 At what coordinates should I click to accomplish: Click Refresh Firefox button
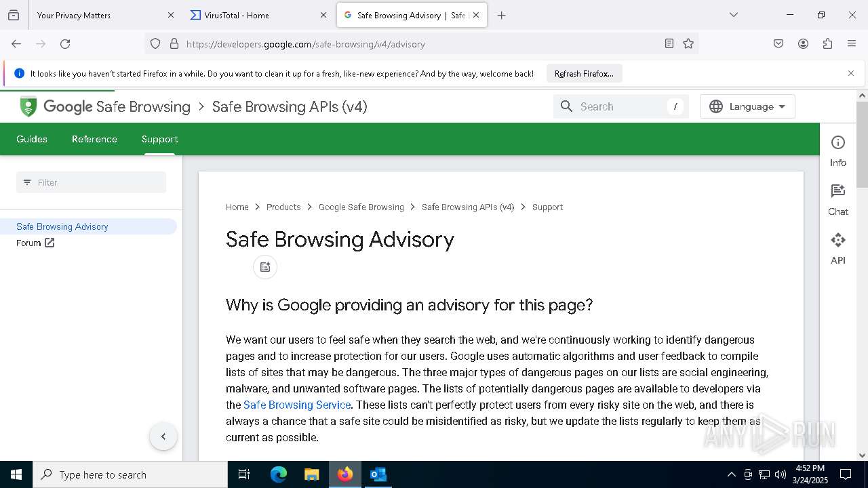tap(584, 73)
